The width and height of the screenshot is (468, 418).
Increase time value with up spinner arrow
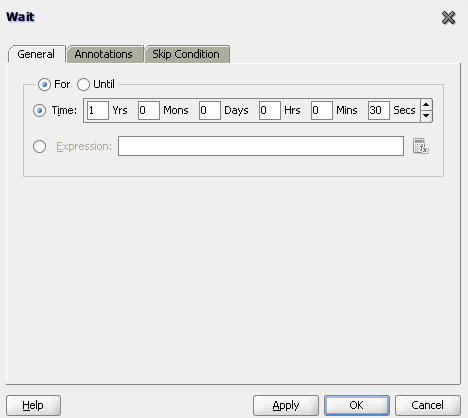point(426,105)
